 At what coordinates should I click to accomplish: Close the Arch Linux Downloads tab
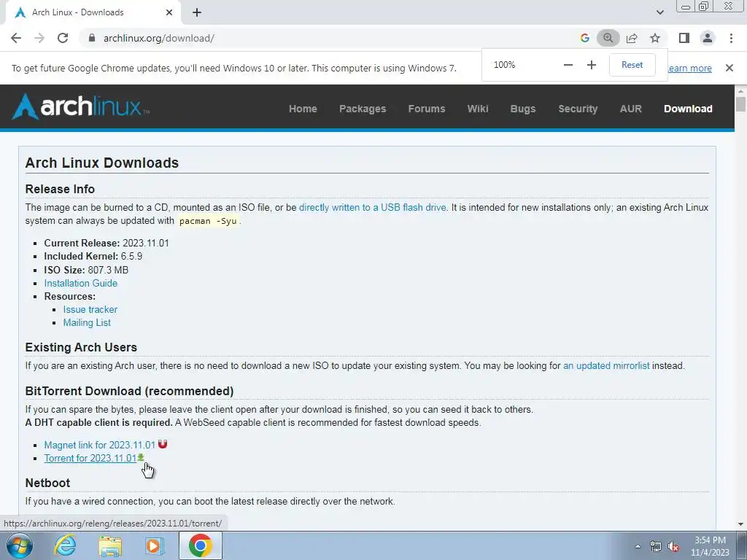pos(169,12)
